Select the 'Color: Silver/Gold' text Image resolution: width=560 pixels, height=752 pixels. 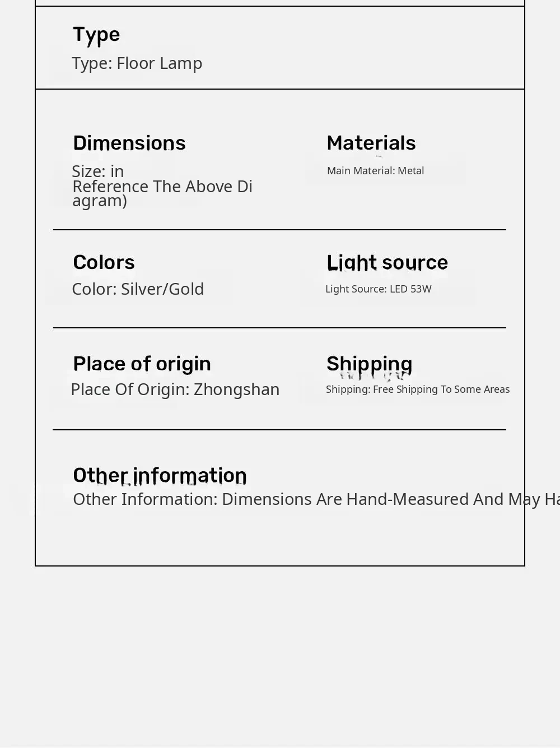[x=138, y=289]
